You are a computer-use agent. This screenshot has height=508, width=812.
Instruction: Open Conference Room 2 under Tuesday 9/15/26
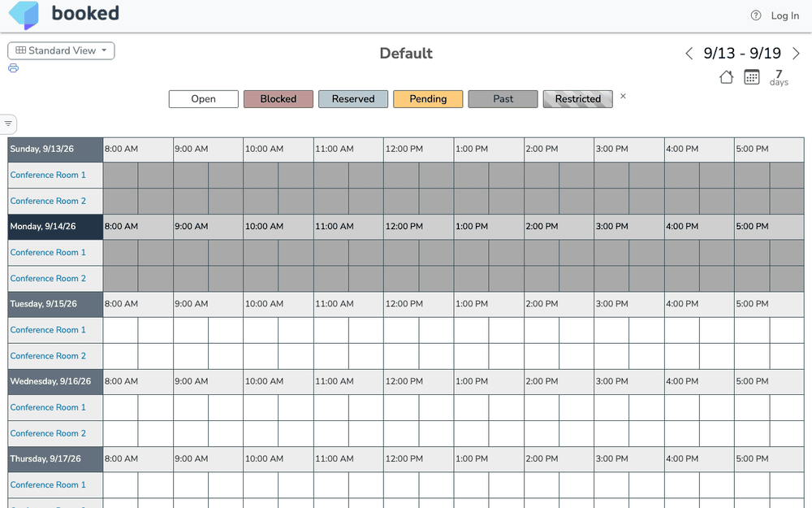pos(48,356)
